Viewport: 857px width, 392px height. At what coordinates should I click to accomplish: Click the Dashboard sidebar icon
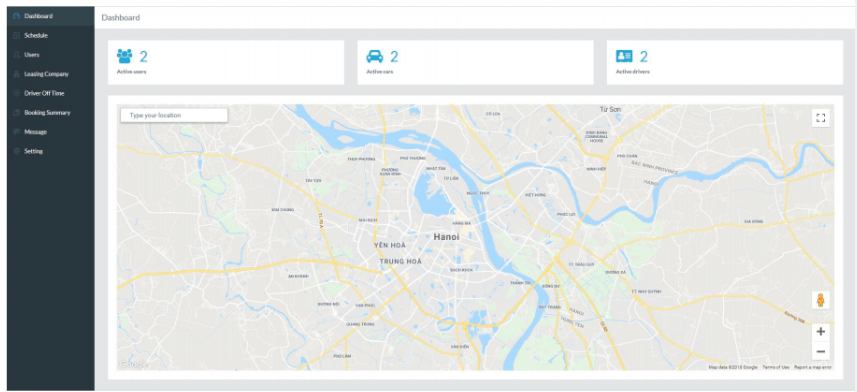click(x=16, y=16)
